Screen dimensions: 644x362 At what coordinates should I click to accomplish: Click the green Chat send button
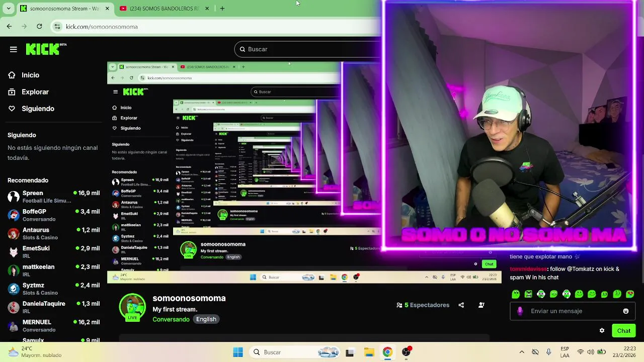pos(624,331)
